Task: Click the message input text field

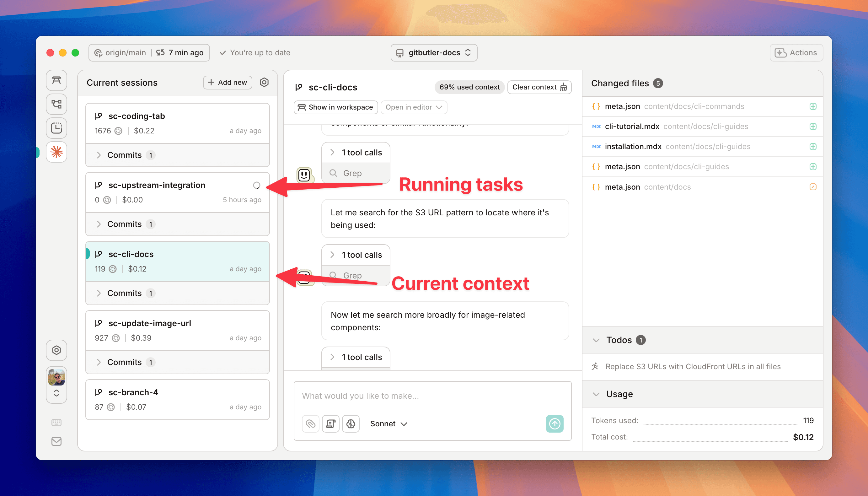Action: pyautogui.click(x=432, y=396)
